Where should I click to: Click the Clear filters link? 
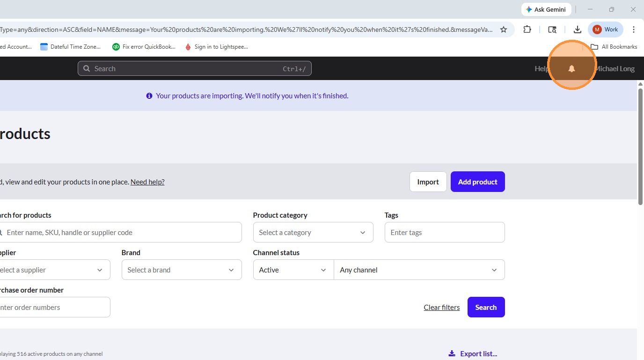(x=442, y=308)
